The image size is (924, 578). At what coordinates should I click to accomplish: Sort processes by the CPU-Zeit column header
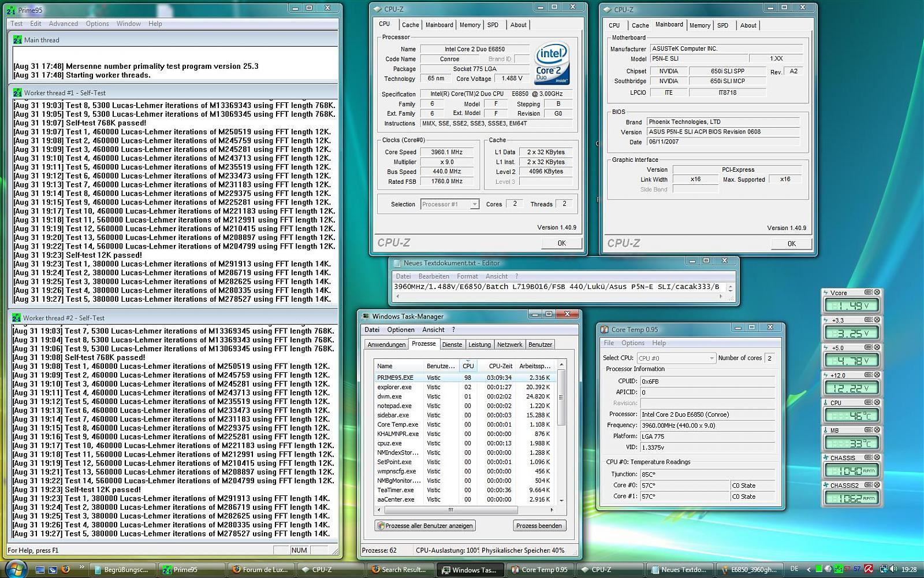coord(497,366)
